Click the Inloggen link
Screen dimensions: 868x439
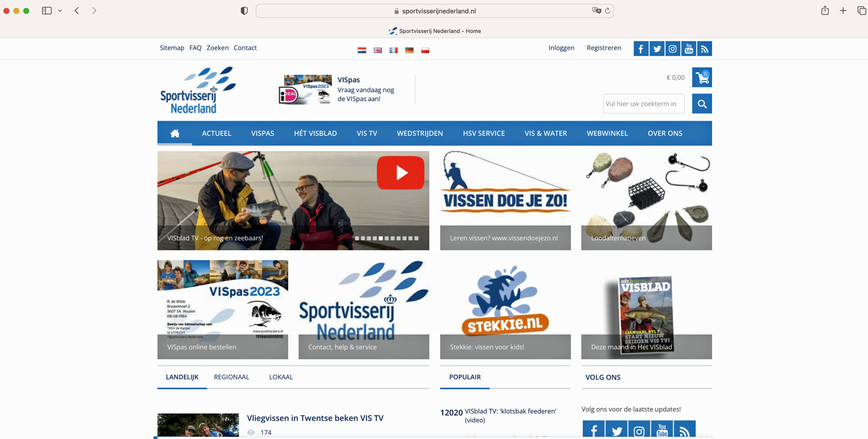click(561, 48)
